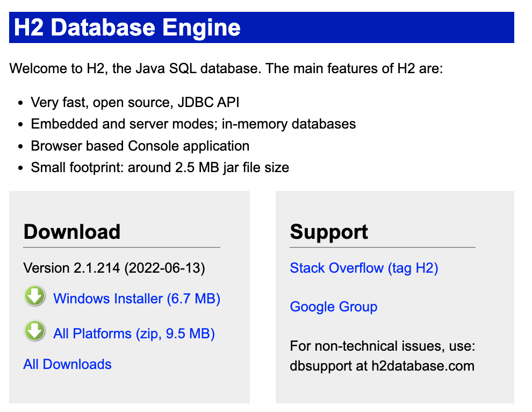Click the H2 Database Engine heading
This screenshot has width=532, height=412.
coord(127,27)
